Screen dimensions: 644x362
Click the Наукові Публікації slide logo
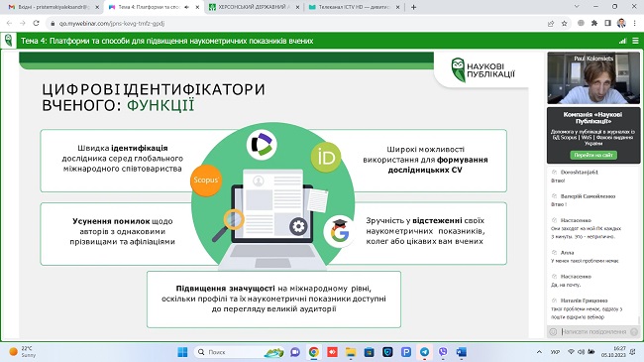(x=483, y=70)
